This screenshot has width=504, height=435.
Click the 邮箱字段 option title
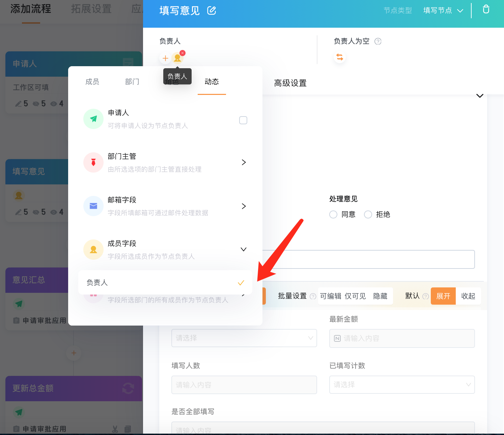122,200
